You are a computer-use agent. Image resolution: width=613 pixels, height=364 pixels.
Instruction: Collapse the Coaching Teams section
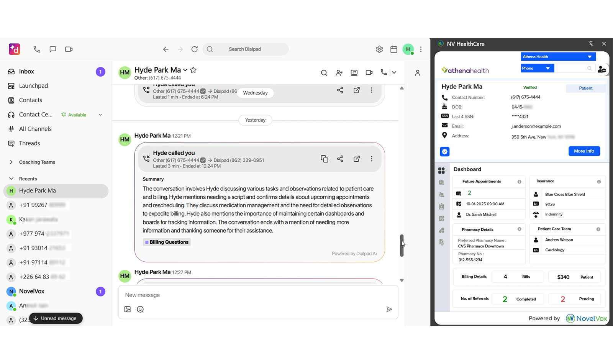click(x=12, y=162)
